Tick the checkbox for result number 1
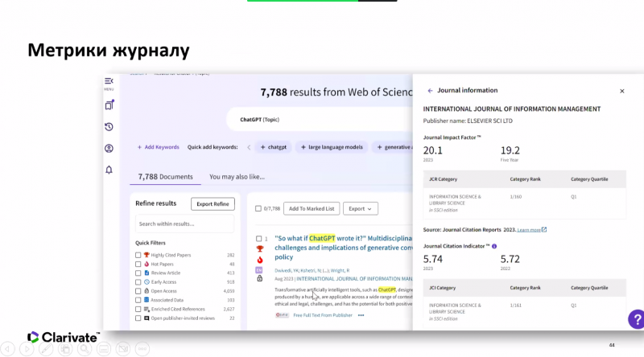Screen dimensions: 644x357 click(258, 239)
